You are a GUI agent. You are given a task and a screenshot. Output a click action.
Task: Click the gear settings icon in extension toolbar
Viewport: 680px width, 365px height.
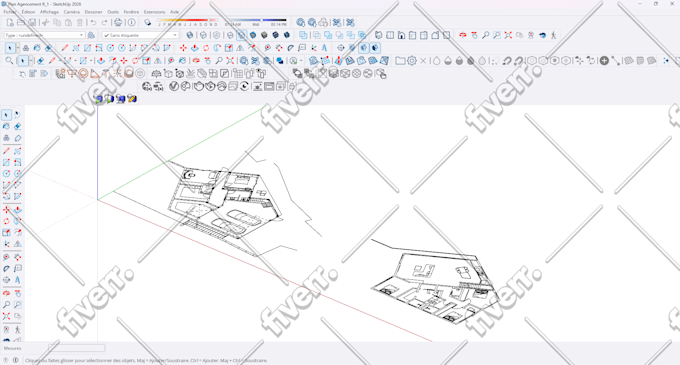(412, 61)
